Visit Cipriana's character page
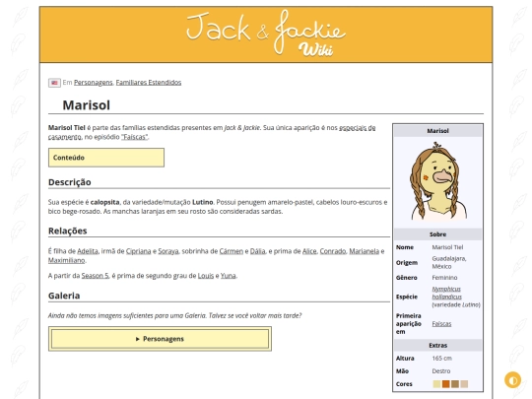Viewport: 532px width, 399px height. point(139,251)
